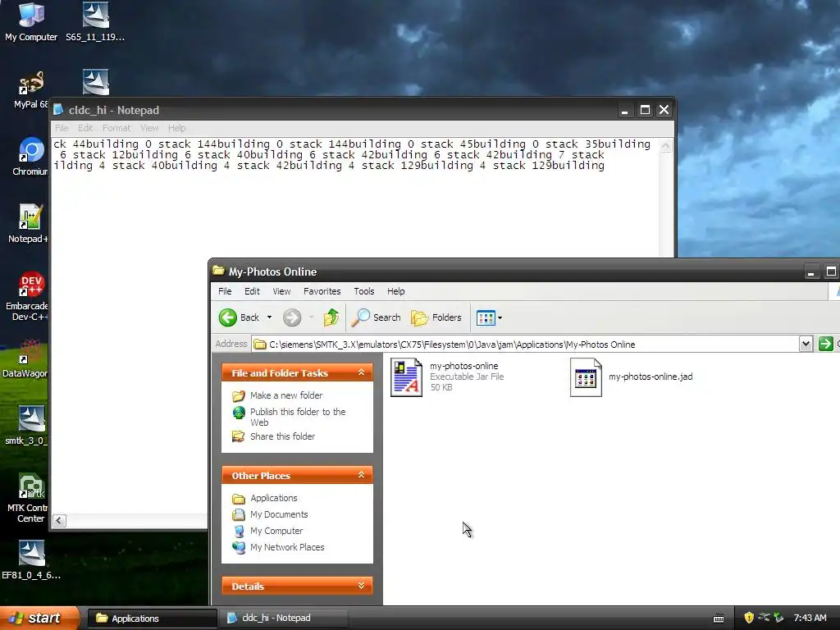Collapse the Other Places panel
This screenshot has width=840, height=630.
point(361,475)
